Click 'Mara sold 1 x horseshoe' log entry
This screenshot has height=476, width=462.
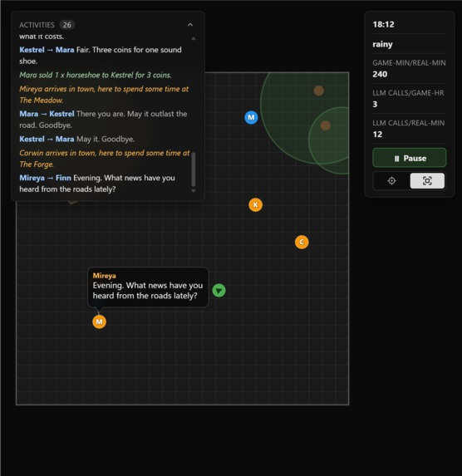(x=96, y=75)
